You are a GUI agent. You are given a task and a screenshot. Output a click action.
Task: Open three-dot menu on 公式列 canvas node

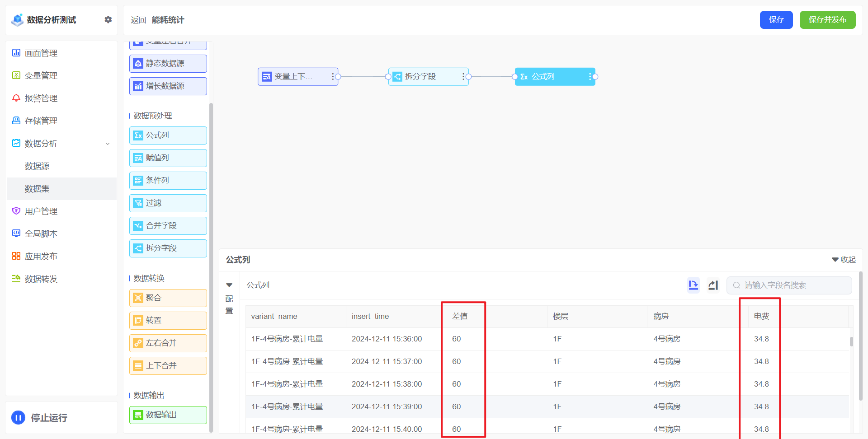[x=590, y=77]
